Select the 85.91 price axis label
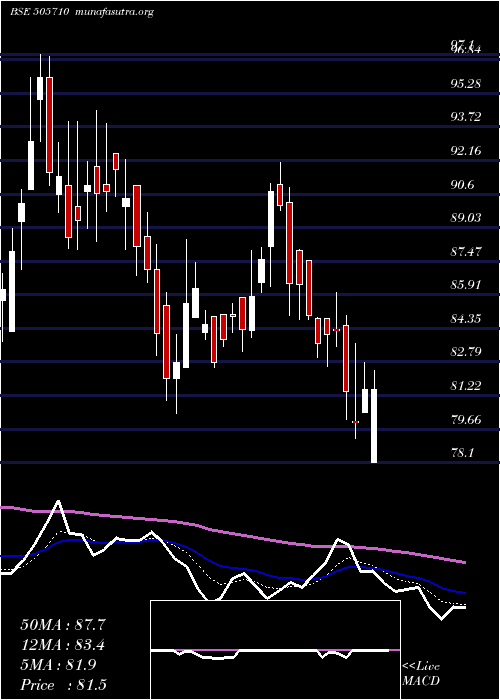The height and width of the screenshot is (700, 500). pyautogui.click(x=466, y=285)
